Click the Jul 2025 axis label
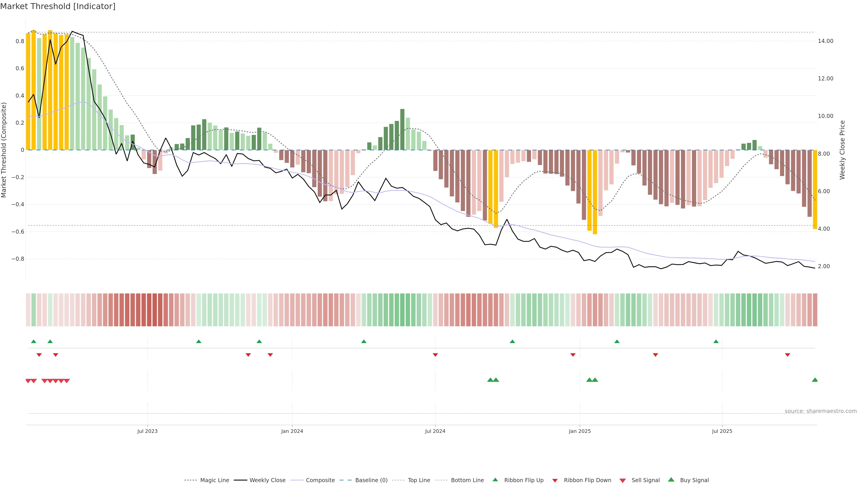The height and width of the screenshot is (488, 868). pos(722,431)
